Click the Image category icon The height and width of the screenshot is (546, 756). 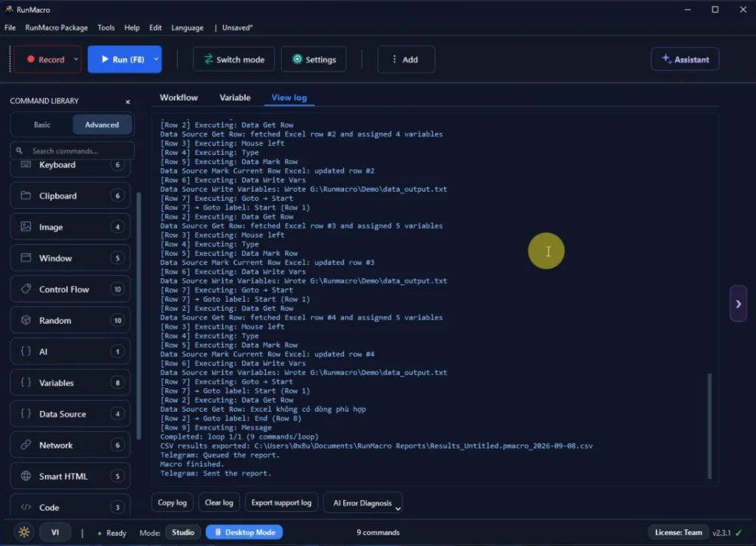(26, 227)
